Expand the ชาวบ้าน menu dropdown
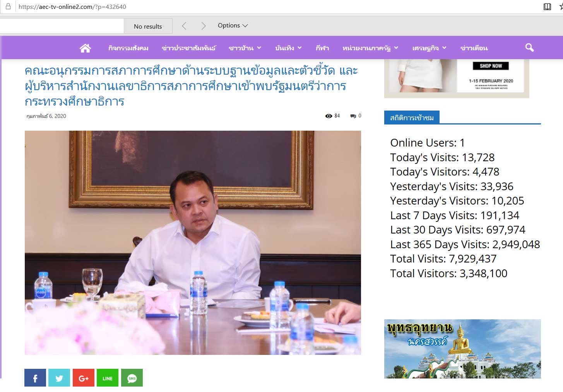 pyautogui.click(x=245, y=48)
